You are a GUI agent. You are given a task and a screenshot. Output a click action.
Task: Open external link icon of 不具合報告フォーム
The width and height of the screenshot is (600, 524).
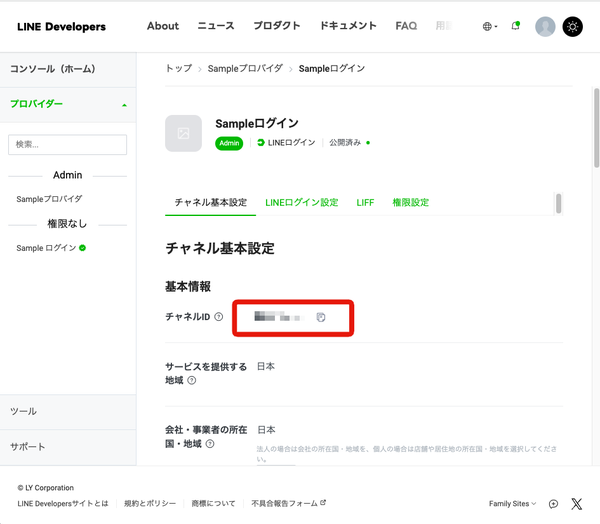[x=323, y=503]
